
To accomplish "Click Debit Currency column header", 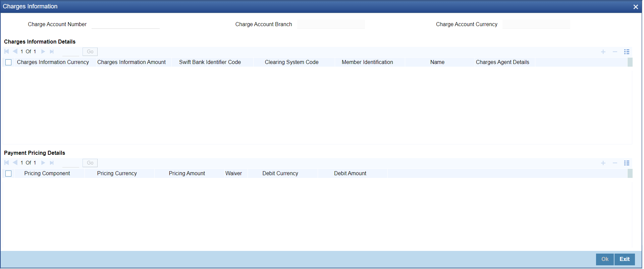I will (x=280, y=174).
